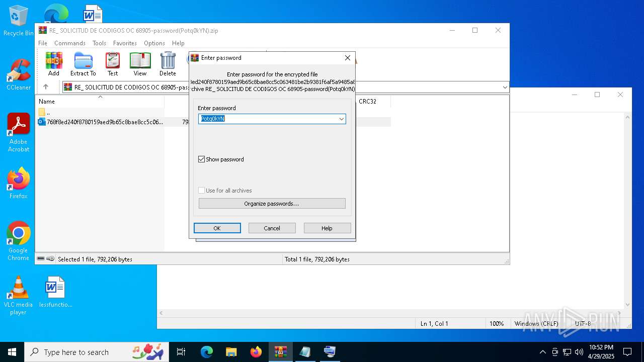
Task: Open Edge from the taskbar
Action: point(207,352)
